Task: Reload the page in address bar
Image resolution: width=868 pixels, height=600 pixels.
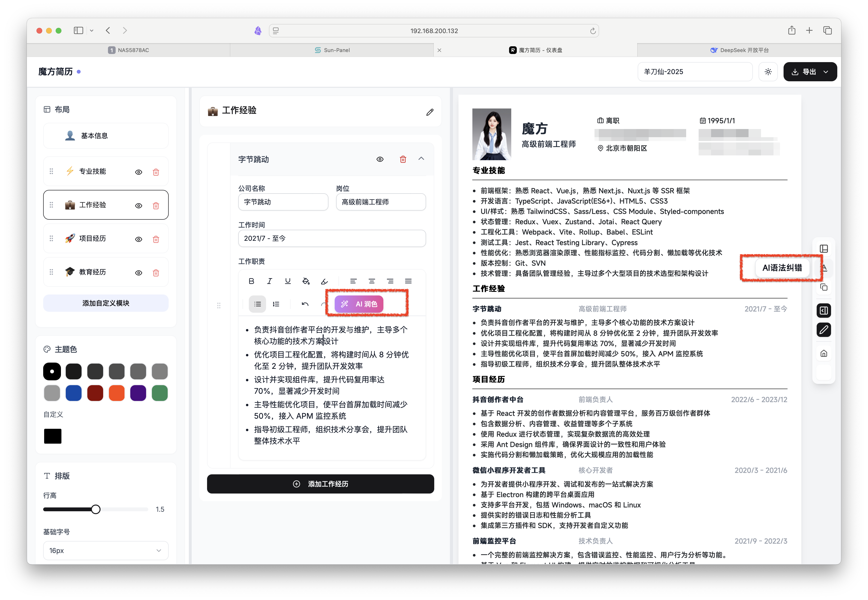Action: coord(593,31)
